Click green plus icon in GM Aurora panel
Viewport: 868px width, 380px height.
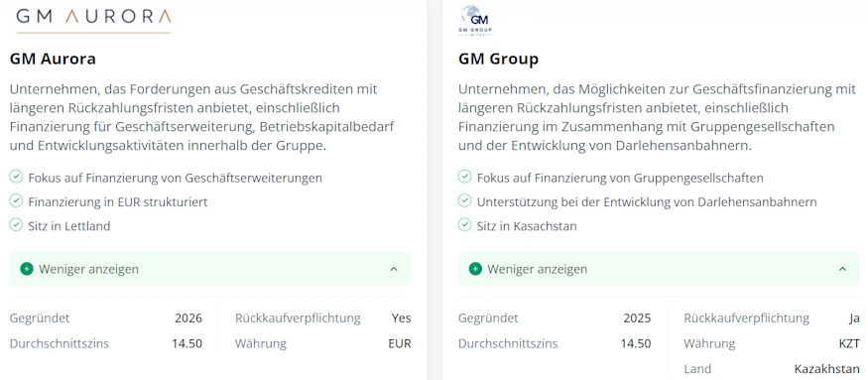click(x=27, y=269)
